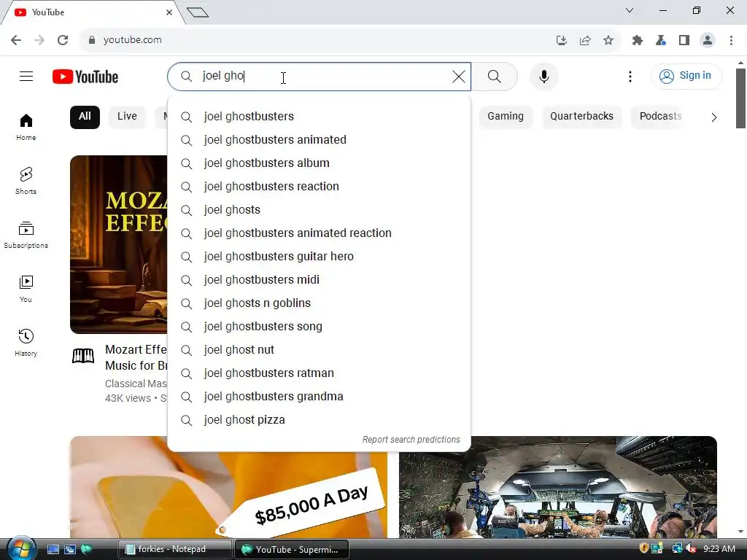Open the Windows Start orb
The height and width of the screenshot is (560, 747).
coord(21,548)
